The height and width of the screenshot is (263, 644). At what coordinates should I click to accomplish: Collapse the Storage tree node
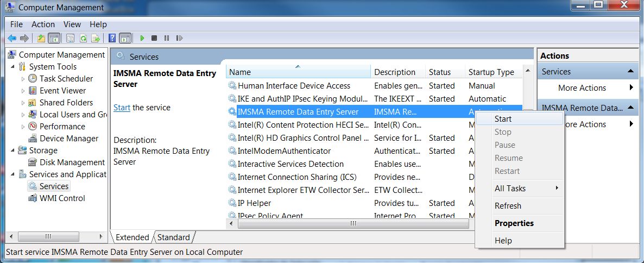[x=13, y=151]
